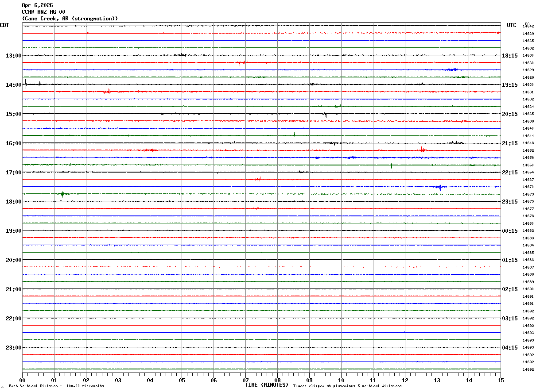Click the DC offset value '14670'
536x392 pixels.
point(528,187)
